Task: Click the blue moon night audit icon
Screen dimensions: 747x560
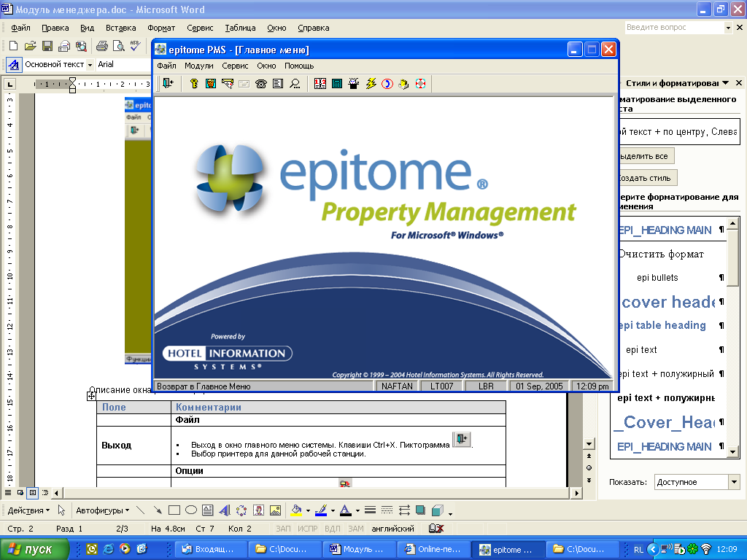Action: point(387,84)
